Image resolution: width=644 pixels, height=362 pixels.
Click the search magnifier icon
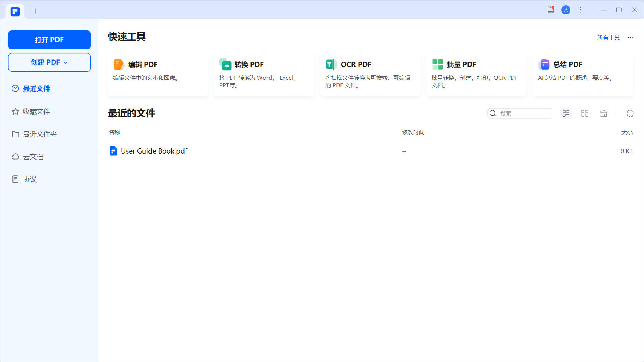493,114
